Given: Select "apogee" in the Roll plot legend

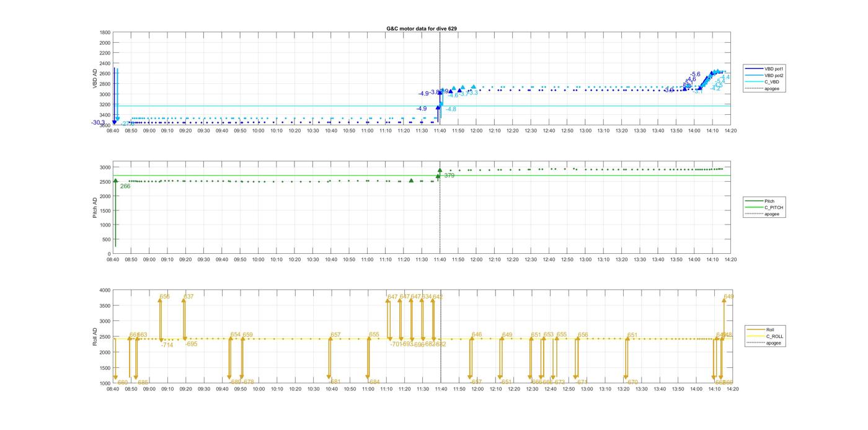Looking at the screenshot, I should coord(774,343).
